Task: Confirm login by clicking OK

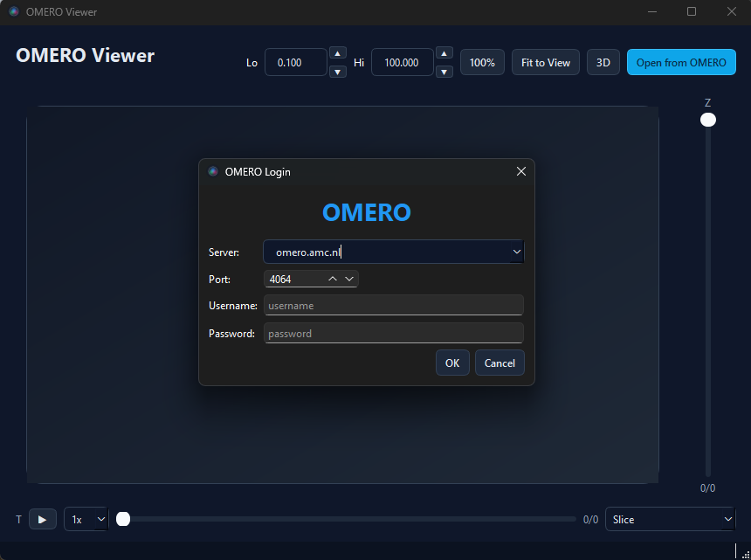Action: click(452, 363)
